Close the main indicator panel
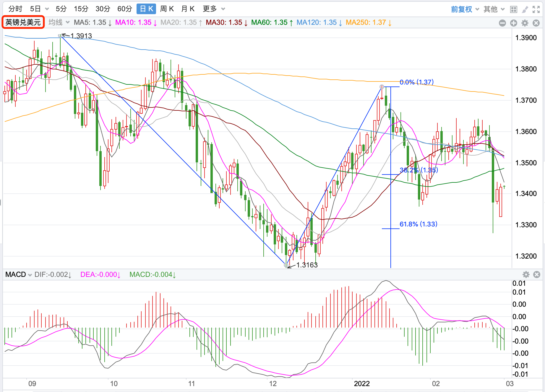The width and height of the screenshot is (545, 392). tap(536, 23)
